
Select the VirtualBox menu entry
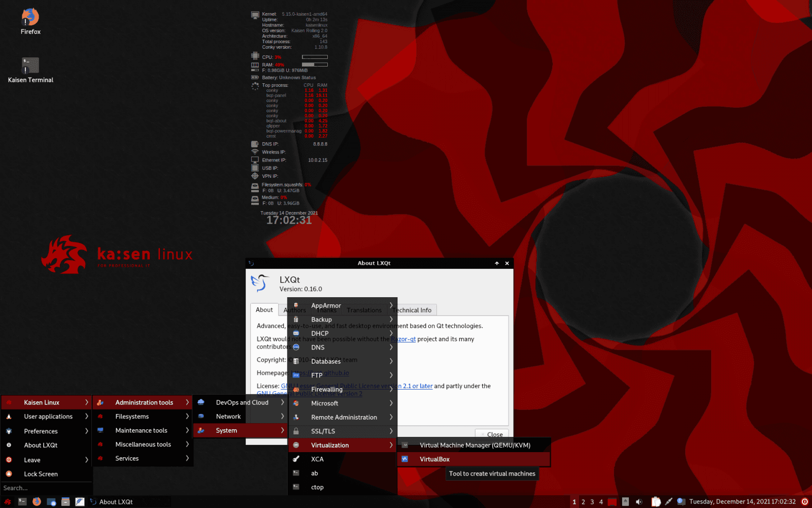tap(473, 459)
